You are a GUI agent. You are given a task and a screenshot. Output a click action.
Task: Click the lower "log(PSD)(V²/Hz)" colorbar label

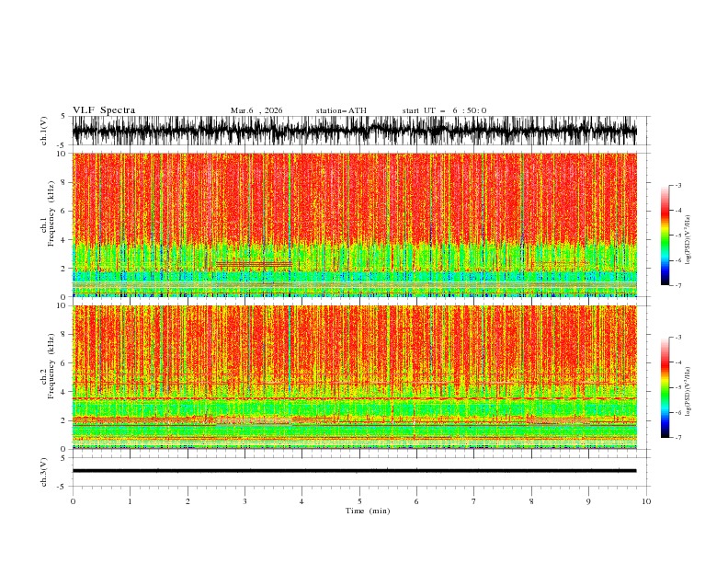[x=688, y=392]
